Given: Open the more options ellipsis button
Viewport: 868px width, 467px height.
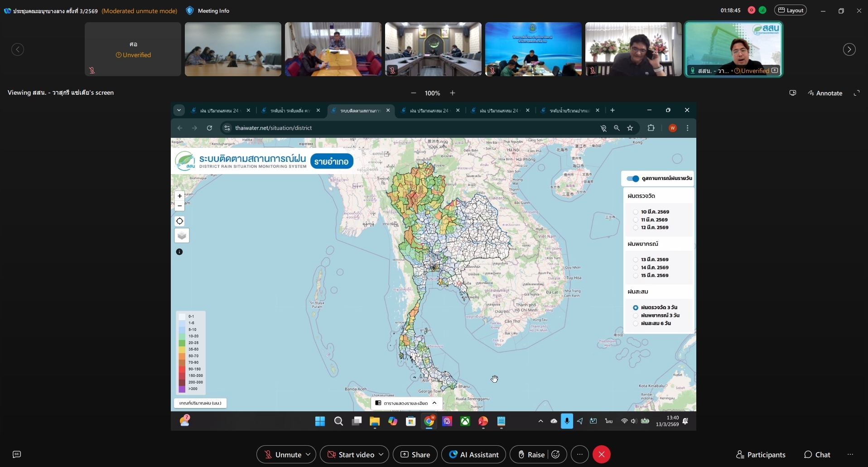Looking at the screenshot, I should click(x=580, y=454).
